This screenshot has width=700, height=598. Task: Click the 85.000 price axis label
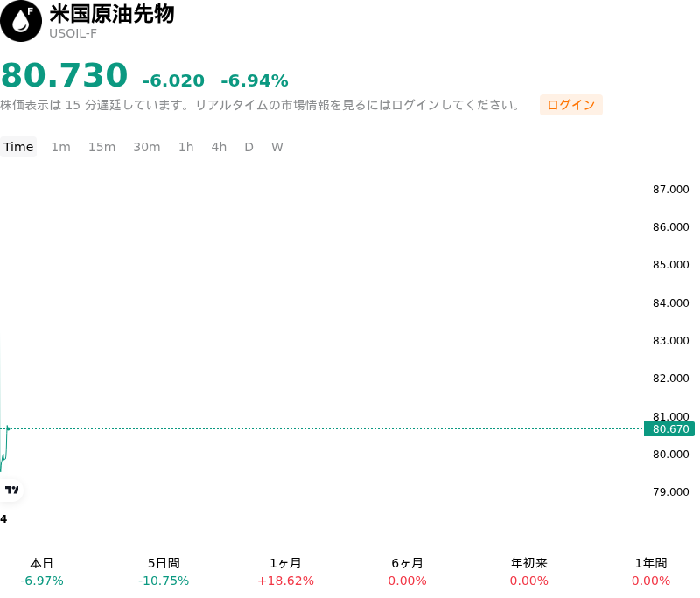(670, 264)
